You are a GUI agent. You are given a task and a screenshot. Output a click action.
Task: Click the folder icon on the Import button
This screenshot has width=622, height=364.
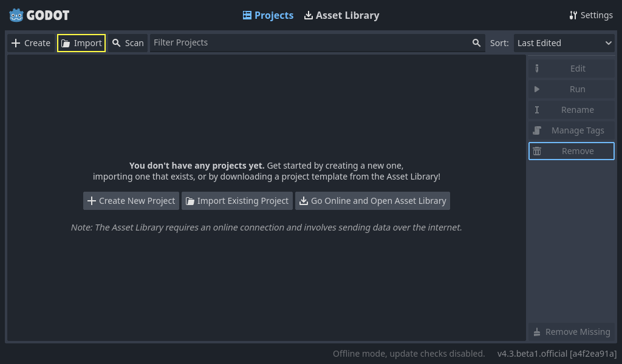[66, 42]
